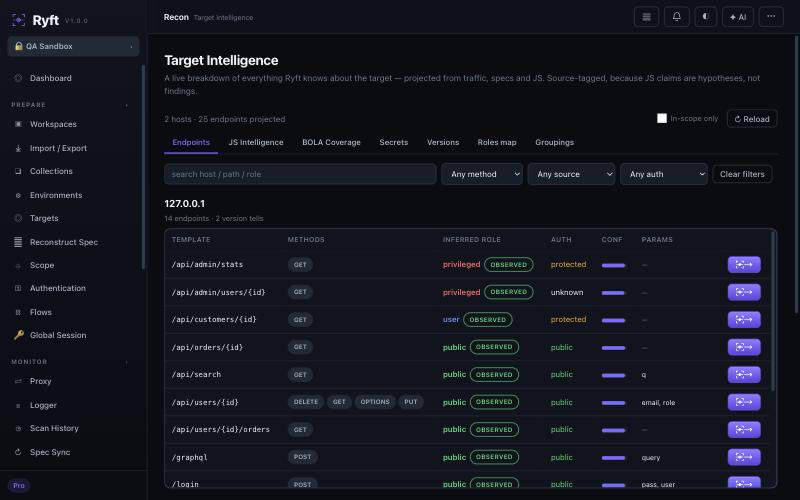
Task: Click the Reload button
Action: pos(752,119)
